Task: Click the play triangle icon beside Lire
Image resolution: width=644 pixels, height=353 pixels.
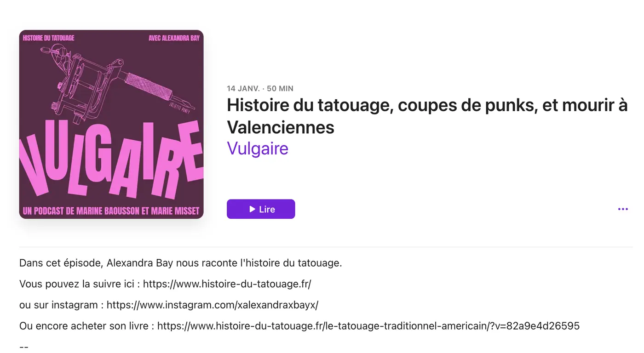Action: (x=252, y=209)
